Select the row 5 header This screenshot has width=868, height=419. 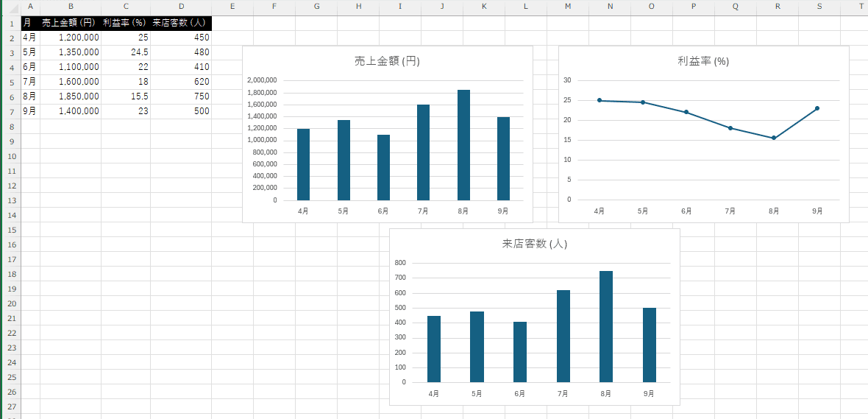[10, 82]
